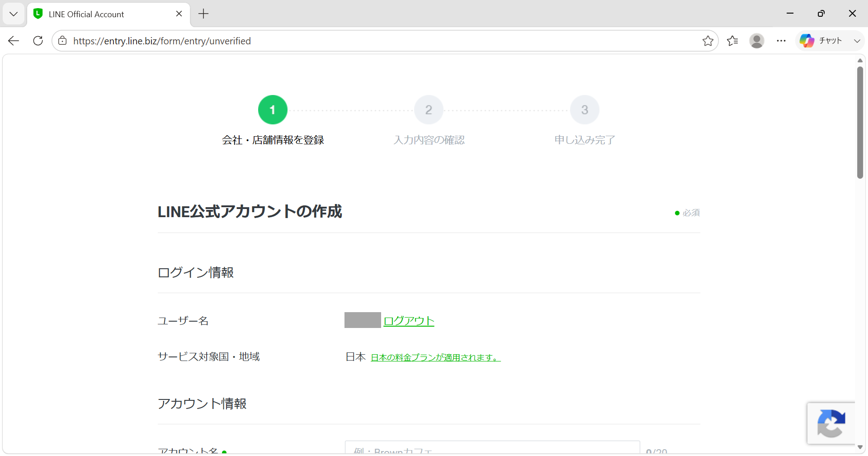Screen dimensions: 868x456
Task: Click LINE公式アカウントの作成 heading
Action: coord(250,211)
